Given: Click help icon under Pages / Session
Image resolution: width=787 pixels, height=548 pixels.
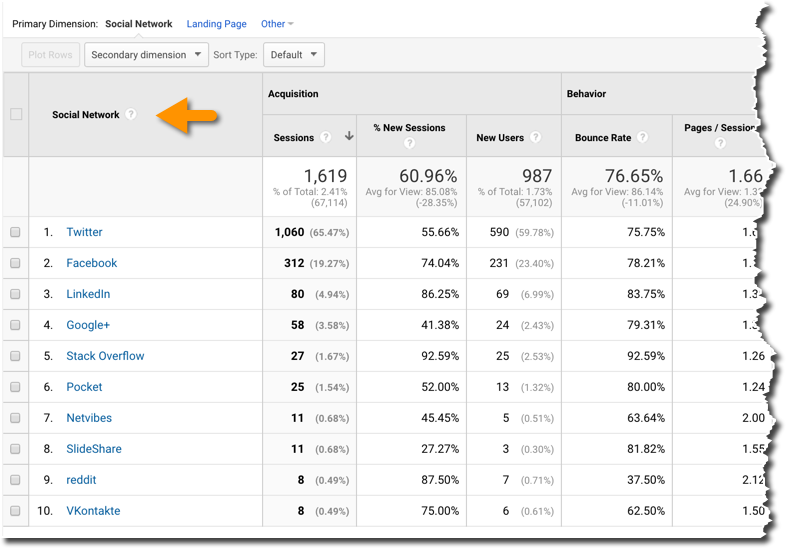Looking at the screenshot, I should (x=719, y=144).
